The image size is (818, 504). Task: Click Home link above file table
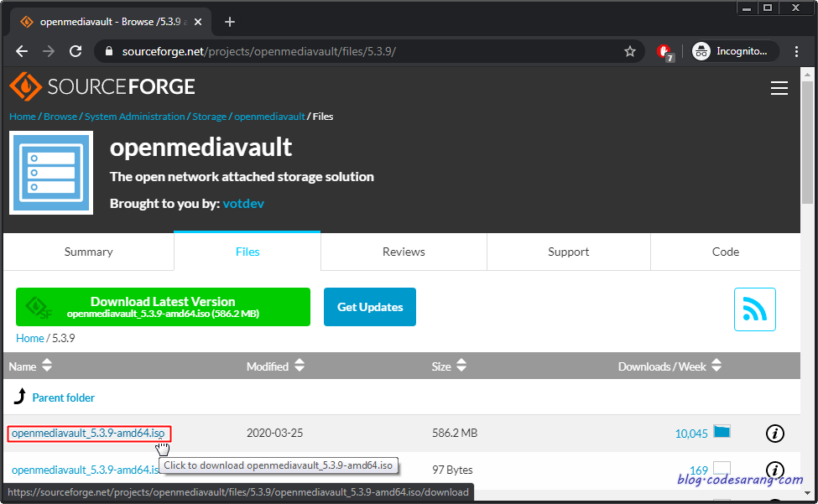(x=29, y=338)
